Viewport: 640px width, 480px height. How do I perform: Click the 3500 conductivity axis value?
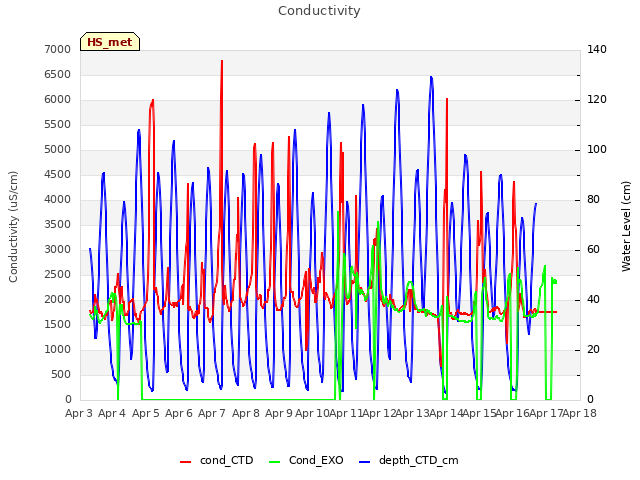pos(58,224)
